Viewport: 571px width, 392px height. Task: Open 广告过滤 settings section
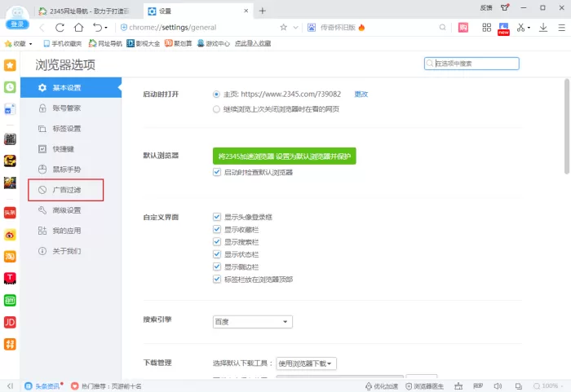click(66, 190)
